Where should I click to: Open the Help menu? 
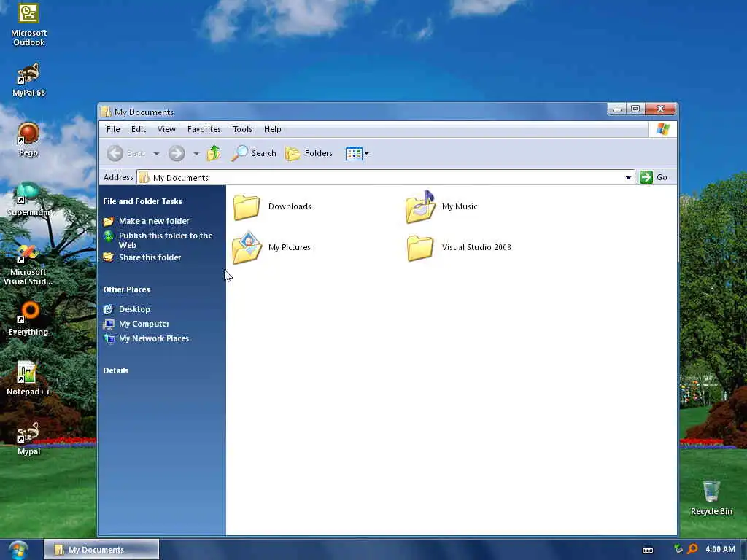coord(273,129)
